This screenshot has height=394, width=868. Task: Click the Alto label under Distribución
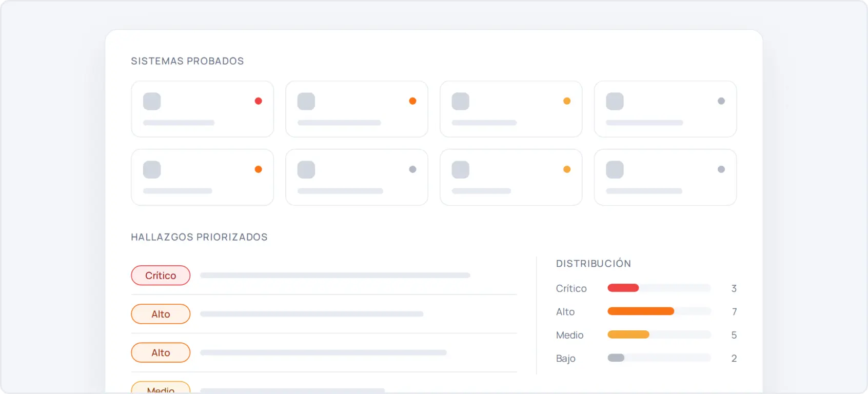click(565, 311)
